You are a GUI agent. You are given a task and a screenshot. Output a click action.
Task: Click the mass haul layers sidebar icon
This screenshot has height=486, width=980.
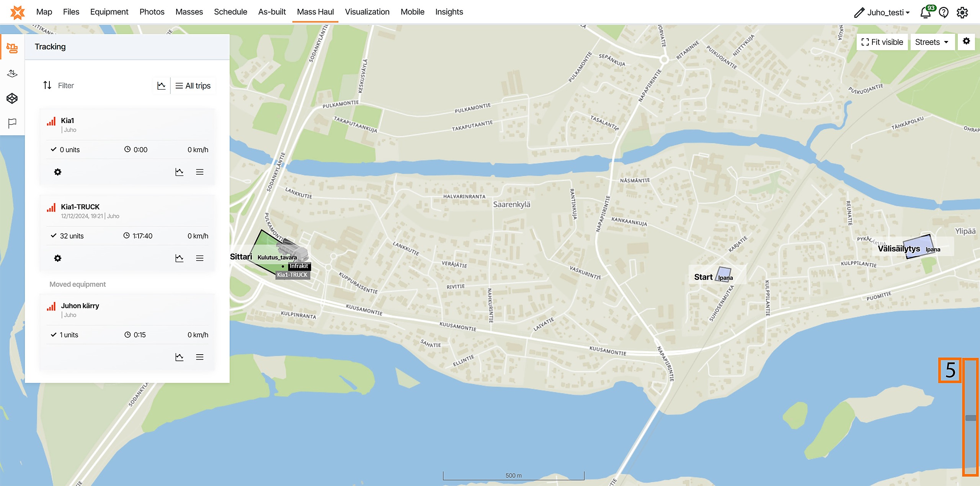click(x=12, y=73)
